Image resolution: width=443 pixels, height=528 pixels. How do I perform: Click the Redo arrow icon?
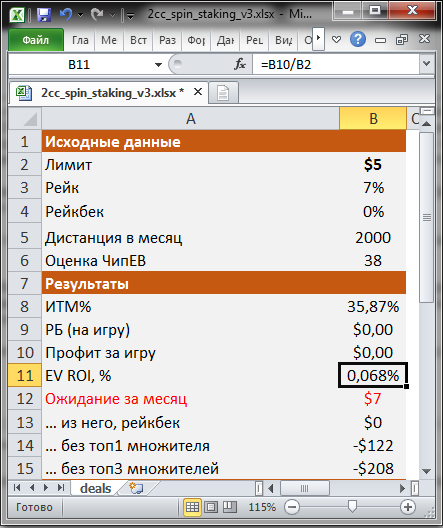(x=97, y=14)
